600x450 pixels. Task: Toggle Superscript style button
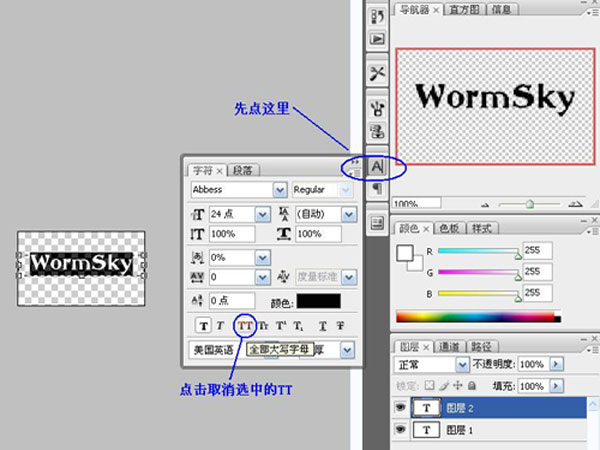281,326
